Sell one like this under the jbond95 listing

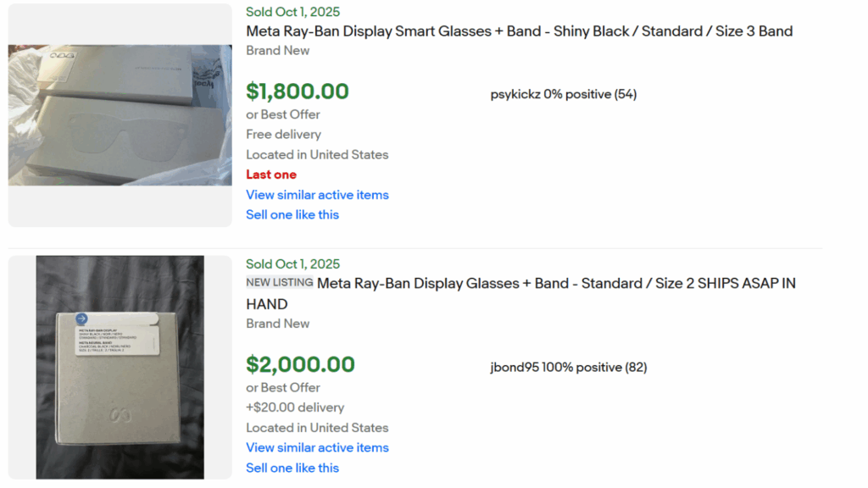[x=292, y=468]
